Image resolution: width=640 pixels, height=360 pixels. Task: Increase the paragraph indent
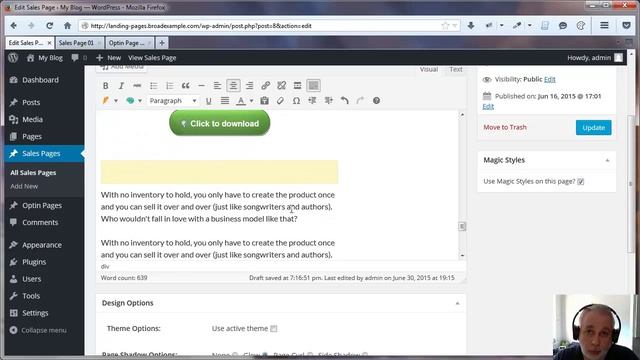point(328,101)
